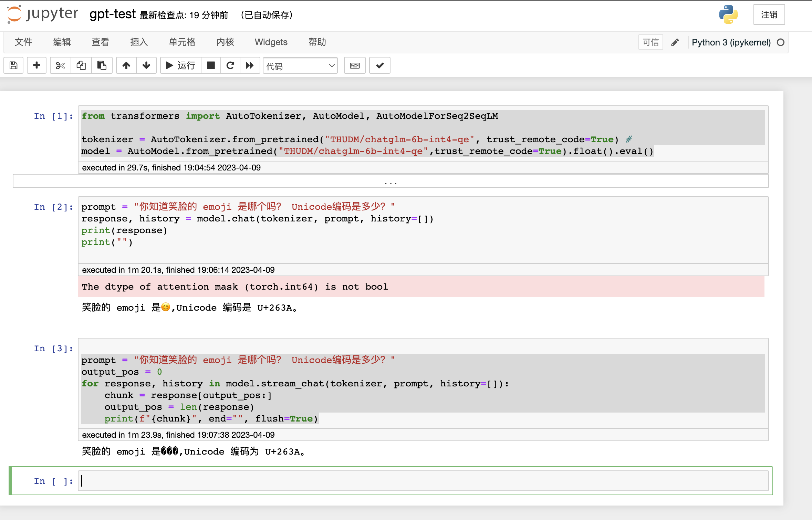
Task: Open the 单元格 menu
Action: pyautogui.click(x=182, y=42)
